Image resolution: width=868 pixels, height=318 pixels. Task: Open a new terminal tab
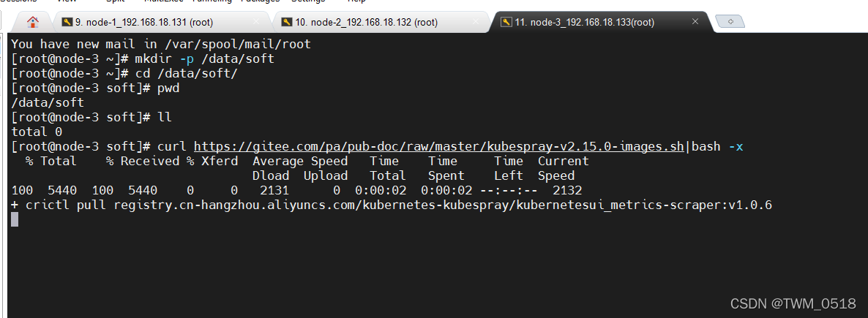pos(728,22)
